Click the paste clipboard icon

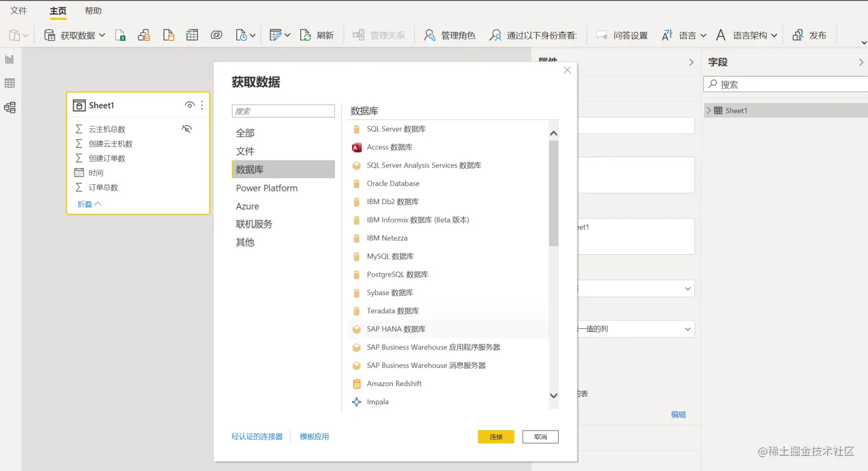pyautogui.click(x=15, y=36)
